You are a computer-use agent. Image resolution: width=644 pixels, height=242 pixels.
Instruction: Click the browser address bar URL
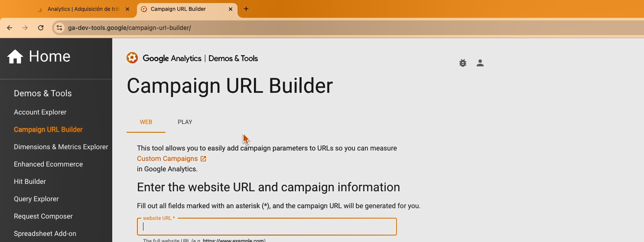pos(129,28)
